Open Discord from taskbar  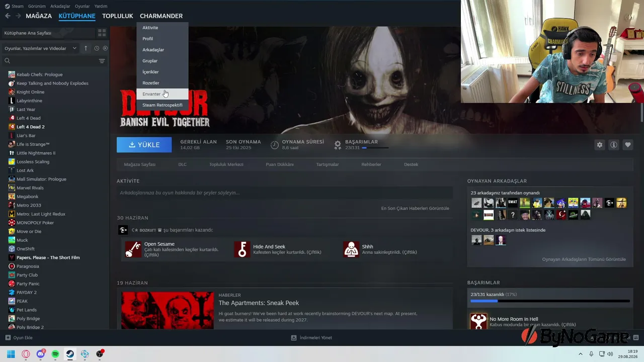(x=41, y=354)
